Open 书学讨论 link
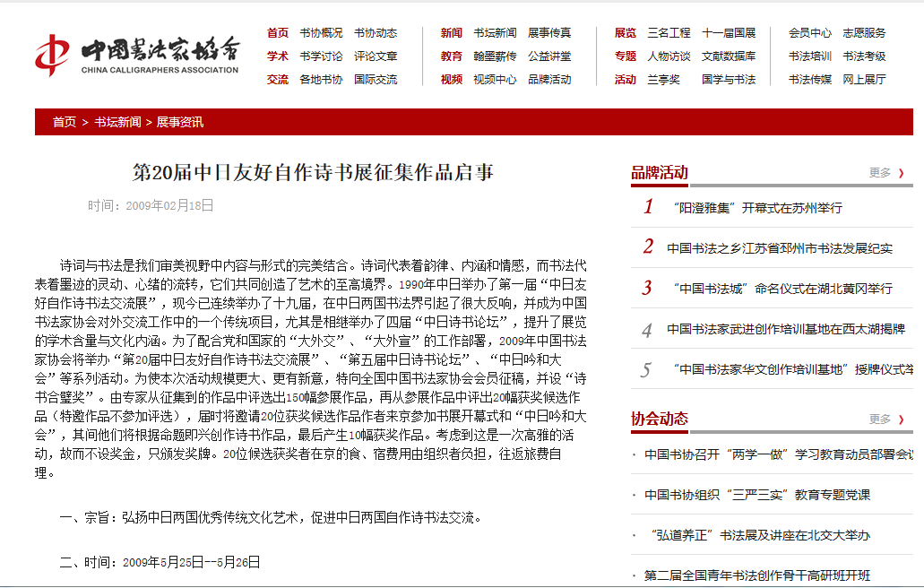This screenshot has width=924, height=588. pyautogui.click(x=321, y=56)
